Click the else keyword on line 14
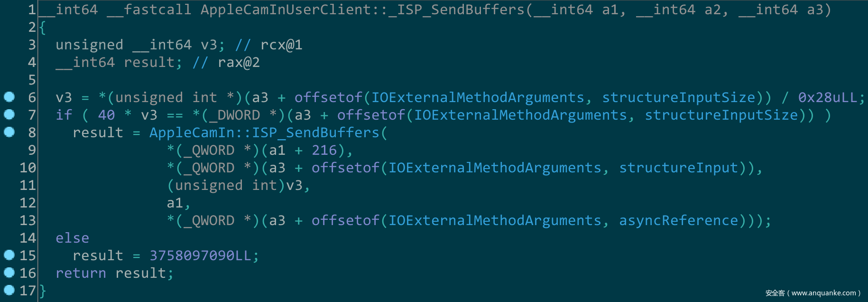The height and width of the screenshot is (302, 868). (72, 238)
